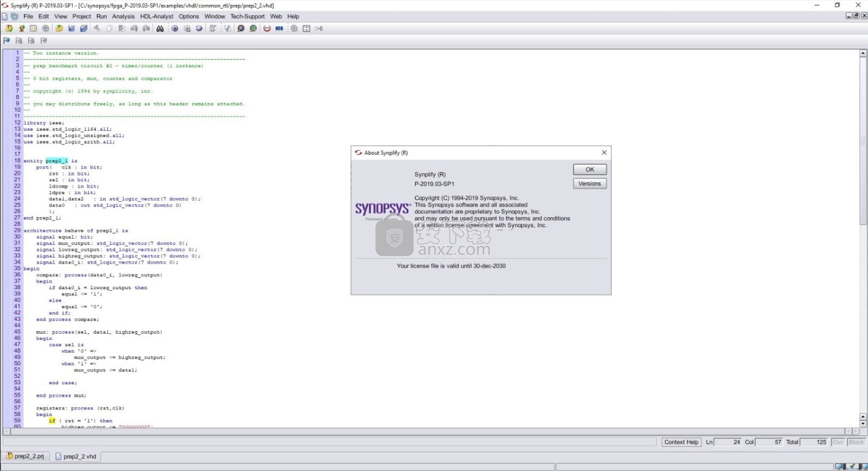This screenshot has width=868, height=471.
Task: Open the Window menu
Action: coord(215,16)
